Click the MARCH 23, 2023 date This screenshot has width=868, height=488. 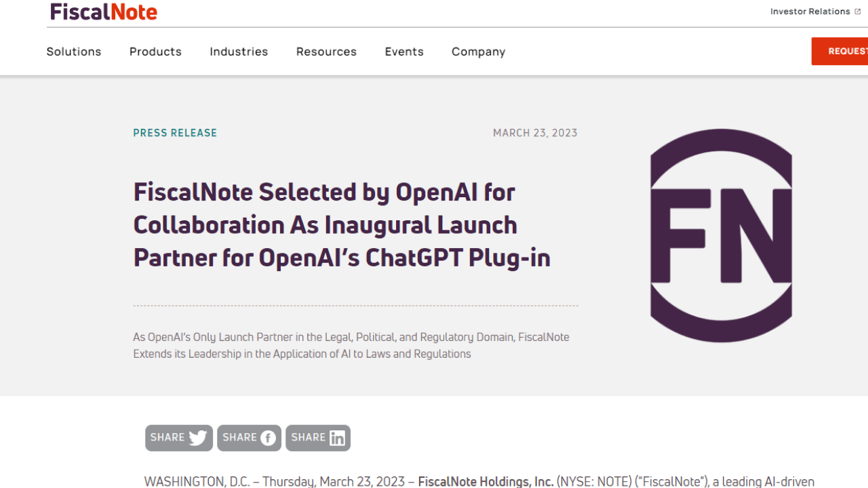535,133
